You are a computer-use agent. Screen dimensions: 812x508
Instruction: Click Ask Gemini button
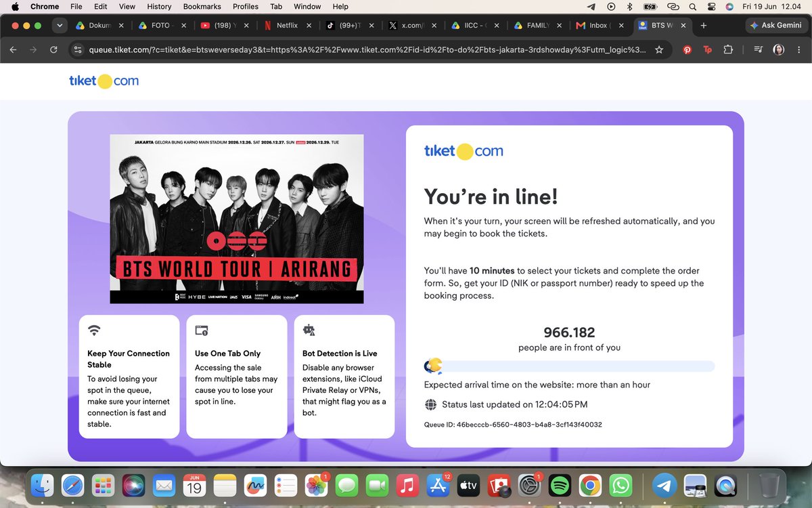777,25
